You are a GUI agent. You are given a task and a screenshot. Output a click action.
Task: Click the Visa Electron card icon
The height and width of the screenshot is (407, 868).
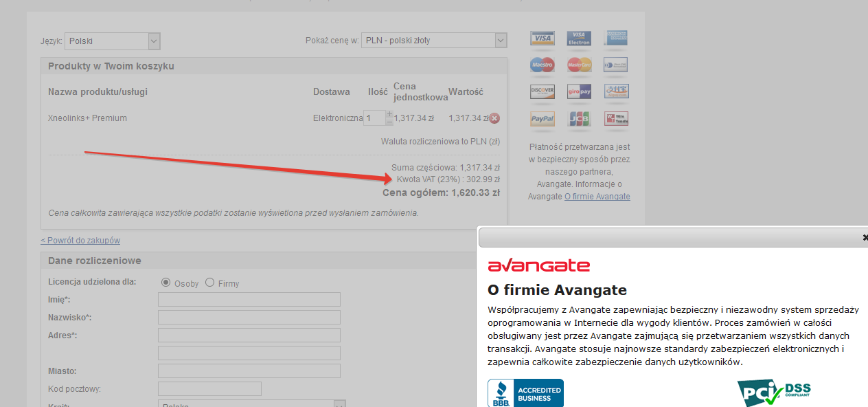pyautogui.click(x=579, y=38)
